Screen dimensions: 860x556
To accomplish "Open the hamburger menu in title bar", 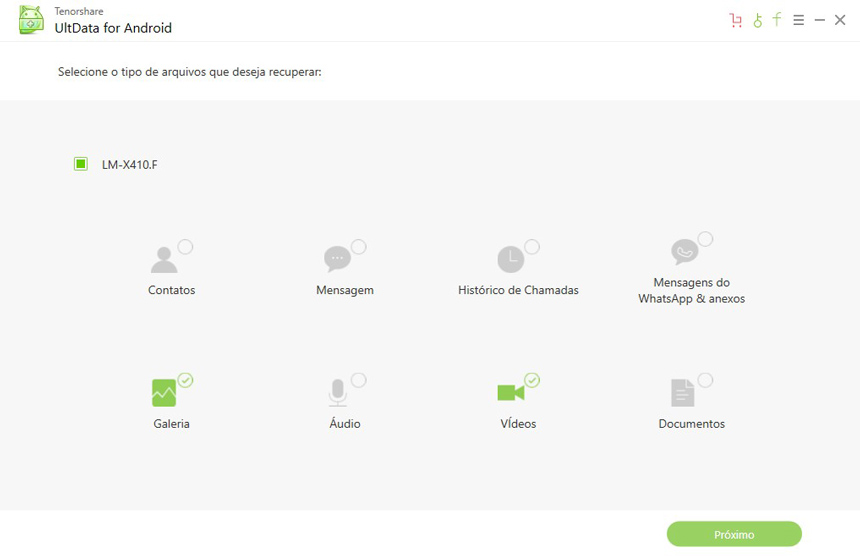I will pyautogui.click(x=798, y=20).
